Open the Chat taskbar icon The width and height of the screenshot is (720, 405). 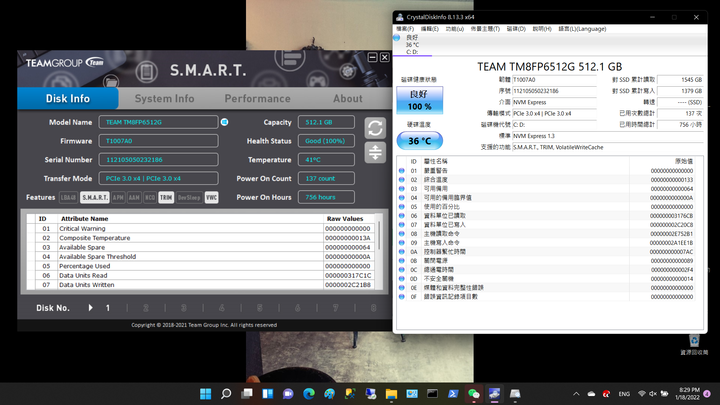288,394
